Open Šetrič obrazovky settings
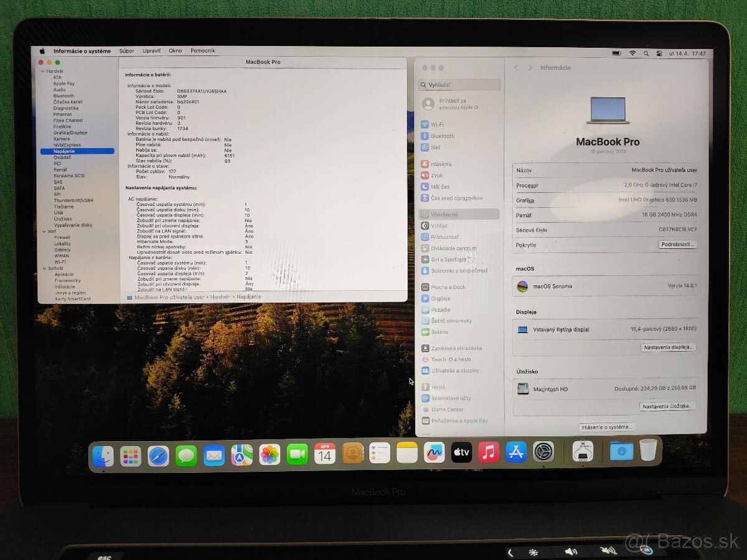747x560 pixels. pos(452,321)
